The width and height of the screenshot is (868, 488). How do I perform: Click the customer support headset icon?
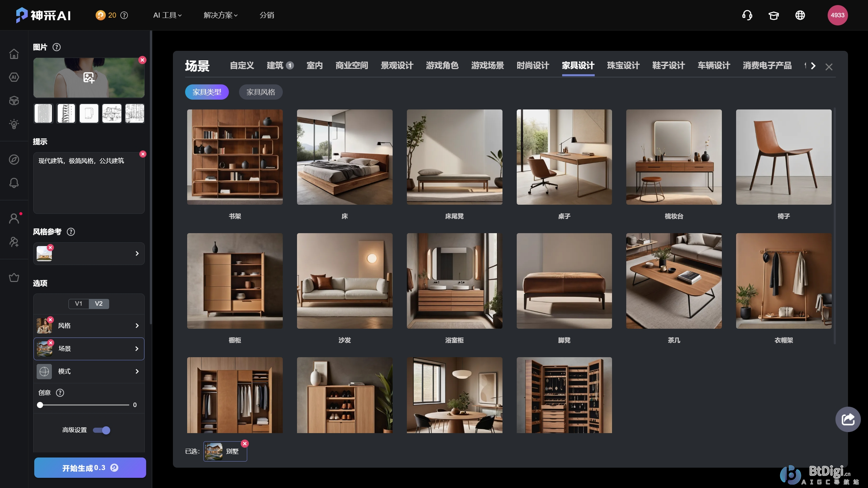click(747, 15)
